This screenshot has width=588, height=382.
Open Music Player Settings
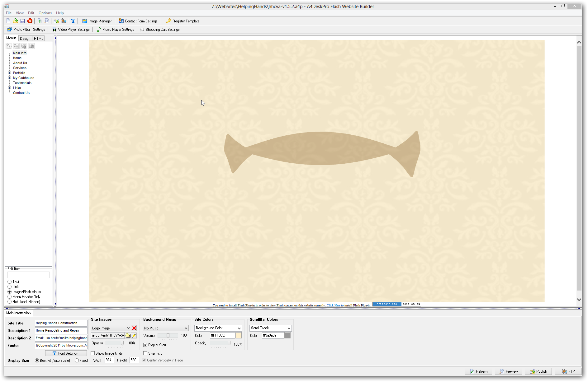click(115, 30)
